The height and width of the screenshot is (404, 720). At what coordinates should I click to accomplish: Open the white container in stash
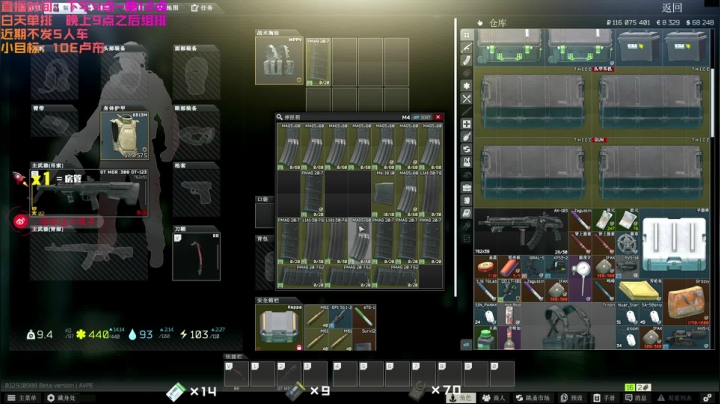coord(674,243)
